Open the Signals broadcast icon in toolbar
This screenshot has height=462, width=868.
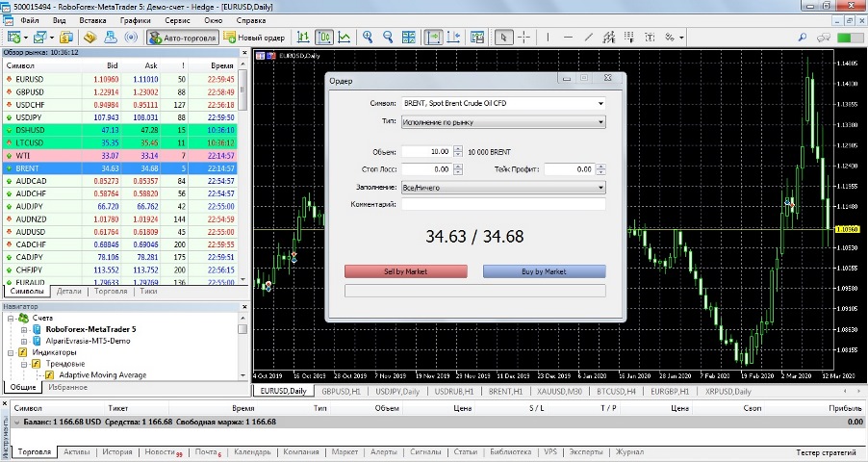131,38
